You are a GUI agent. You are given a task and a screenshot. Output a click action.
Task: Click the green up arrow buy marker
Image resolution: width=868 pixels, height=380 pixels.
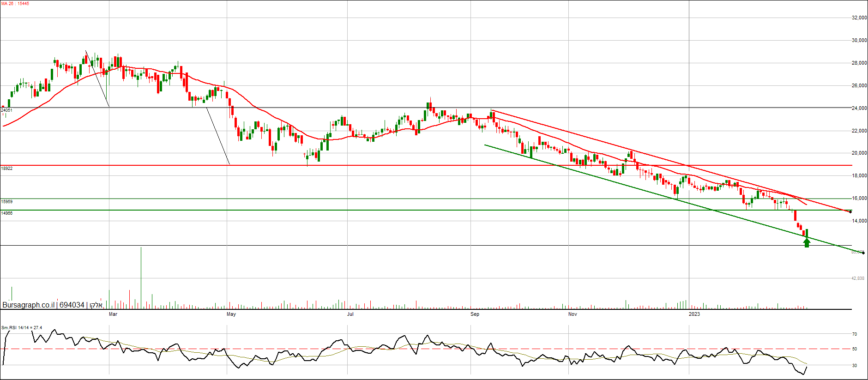click(807, 242)
